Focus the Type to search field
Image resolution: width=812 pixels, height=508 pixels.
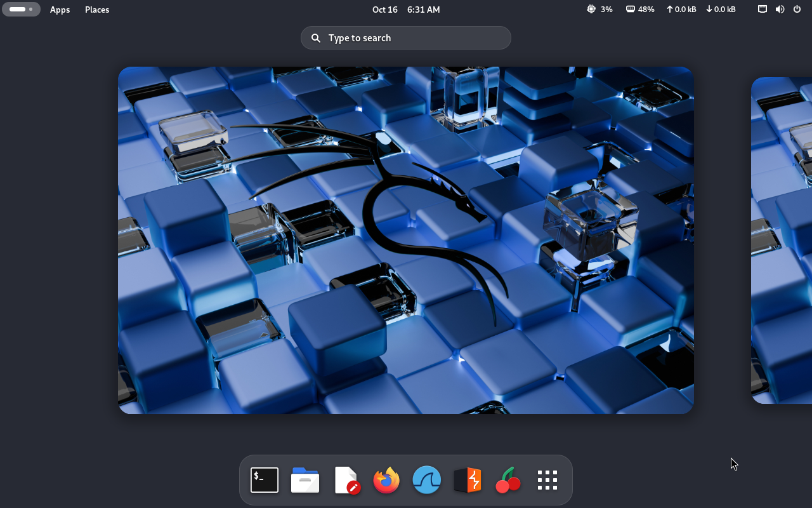pyautogui.click(x=406, y=38)
